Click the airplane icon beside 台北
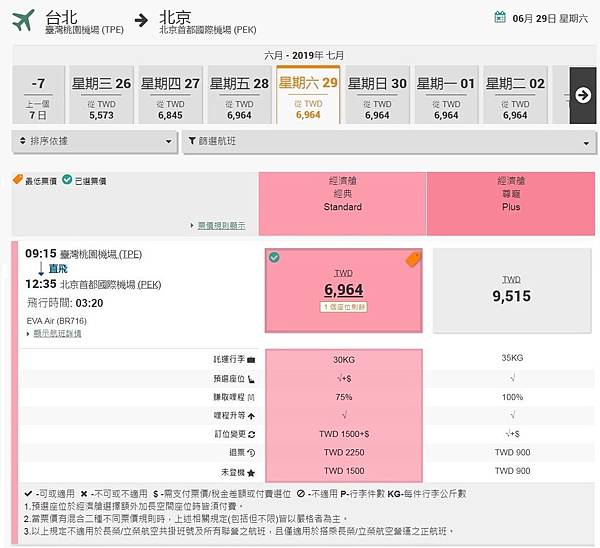 click(x=23, y=20)
